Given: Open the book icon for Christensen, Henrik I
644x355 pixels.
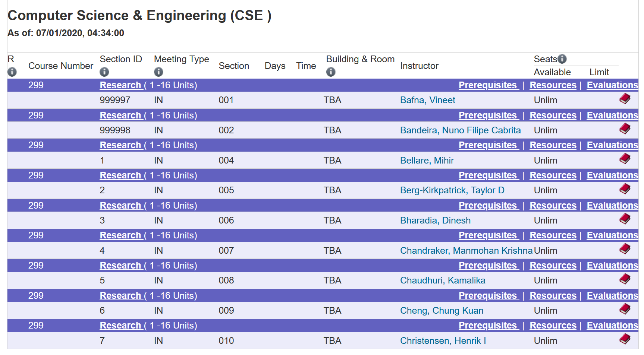Looking at the screenshot, I should (x=625, y=339).
